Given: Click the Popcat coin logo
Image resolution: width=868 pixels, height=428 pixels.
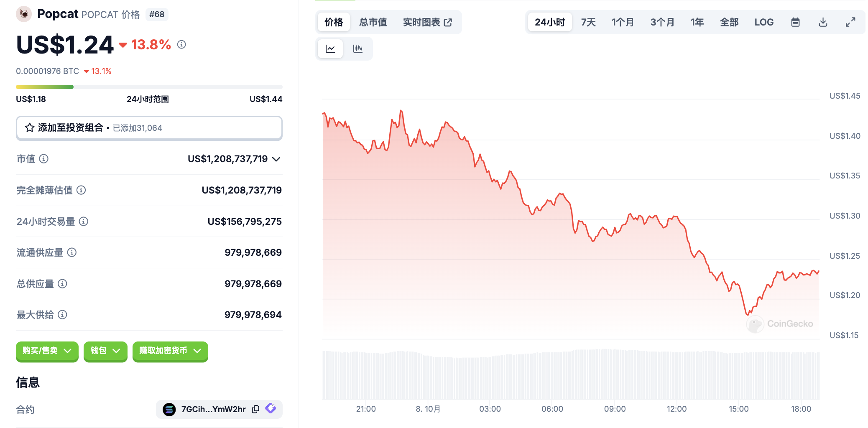Looking at the screenshot, I should pos(24,14).
